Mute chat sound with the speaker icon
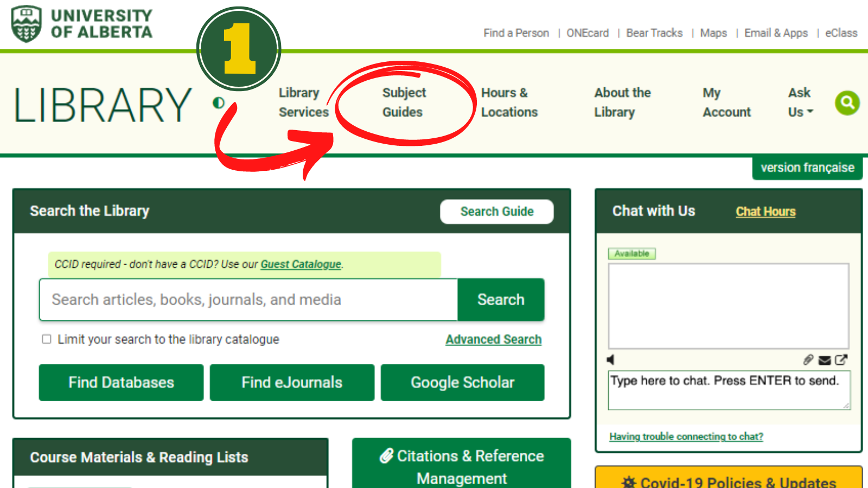Screen dimensions: 868x488 tap(611, 359)
